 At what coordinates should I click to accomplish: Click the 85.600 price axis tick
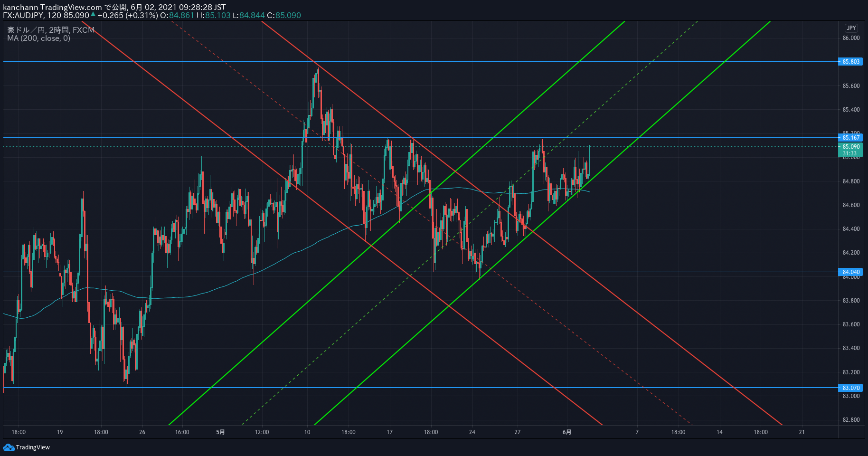click(851, 86)
